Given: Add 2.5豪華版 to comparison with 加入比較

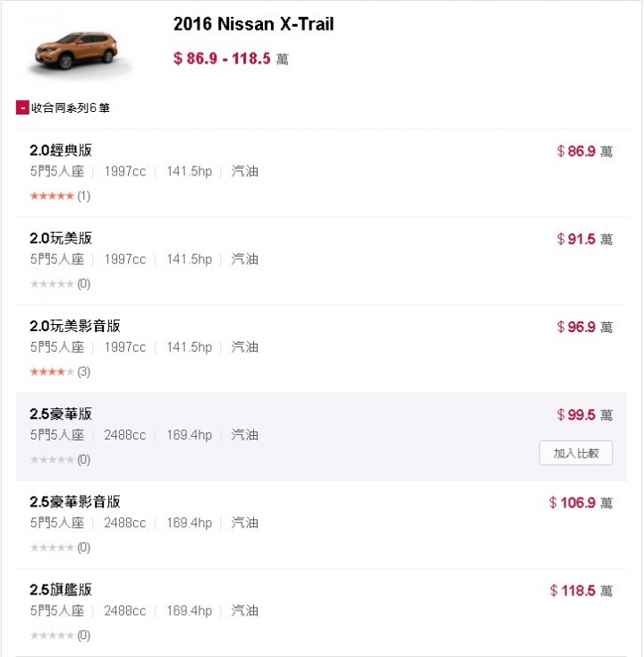Looking at the screenshot, I should pos(576,453).
